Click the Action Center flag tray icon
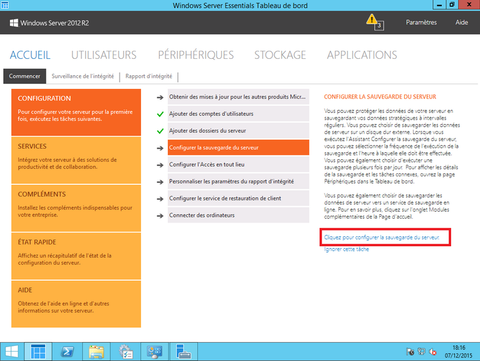Image resolution: width=480 pixels, height=361 pixels. coord(410,352)
